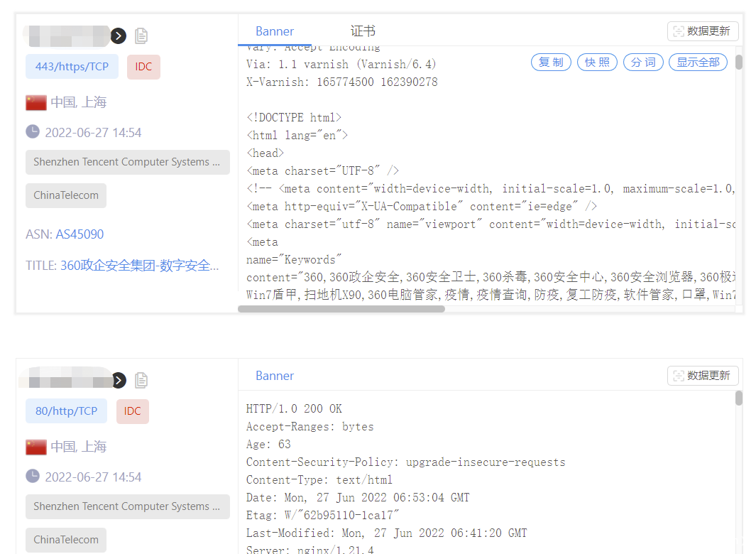Click 显示全部 to show full banner
The width and height of the screenshot is (756, 554).
pos(698,63)
